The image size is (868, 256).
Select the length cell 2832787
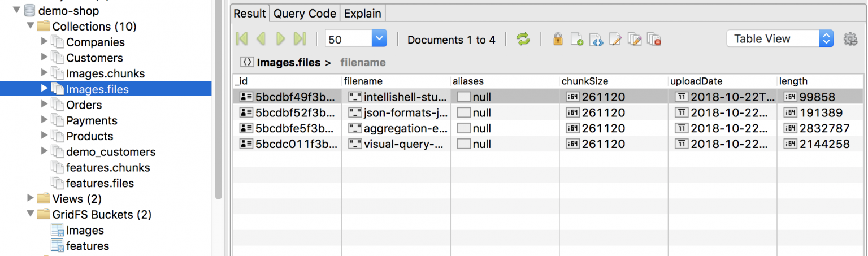click(x=823, y=128)
